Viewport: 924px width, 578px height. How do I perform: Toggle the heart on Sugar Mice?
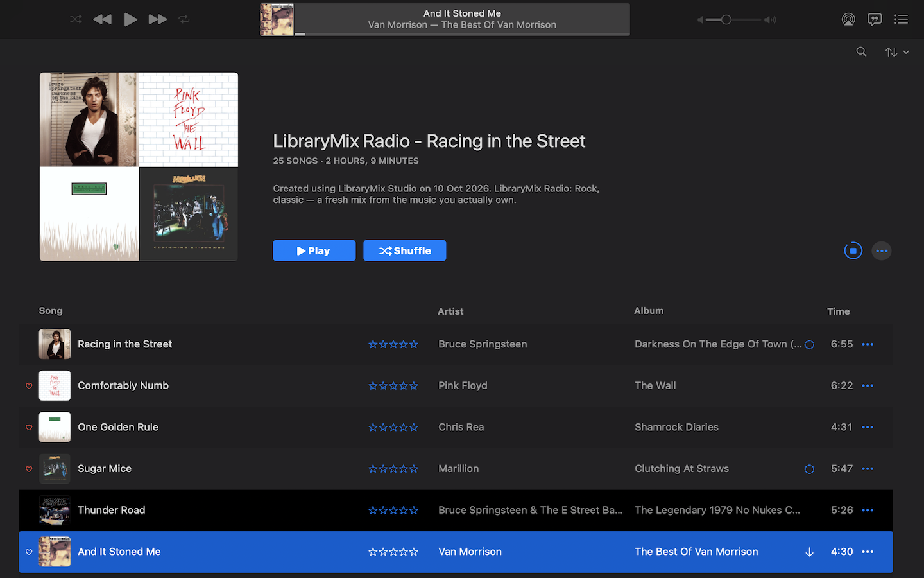click(29, 469)
